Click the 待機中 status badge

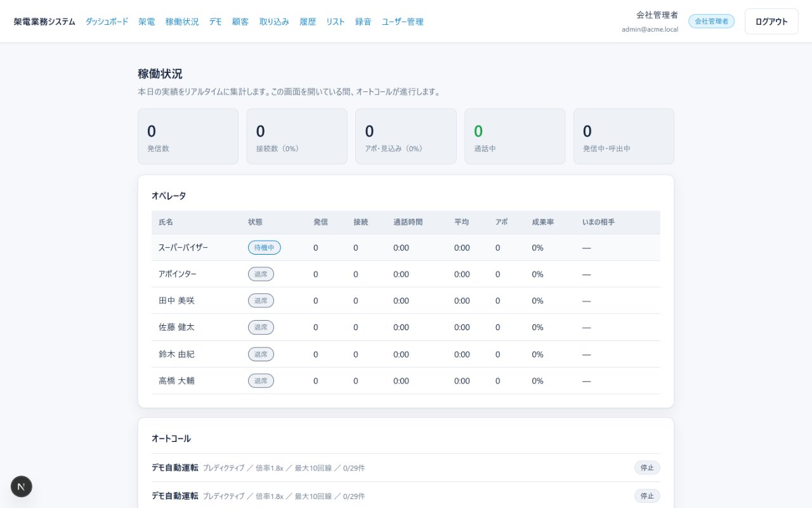(x=264, y=248)
